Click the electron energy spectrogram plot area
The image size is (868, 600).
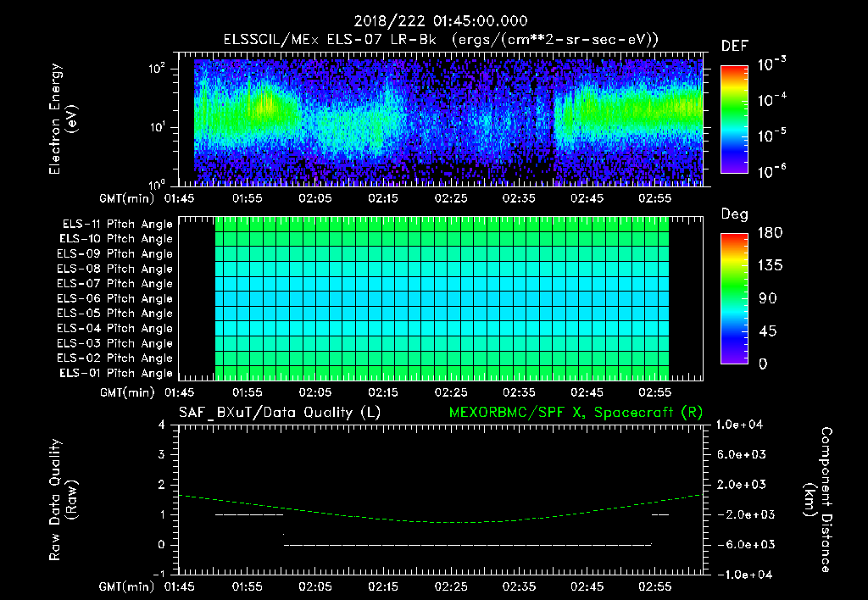click(441, 119)
